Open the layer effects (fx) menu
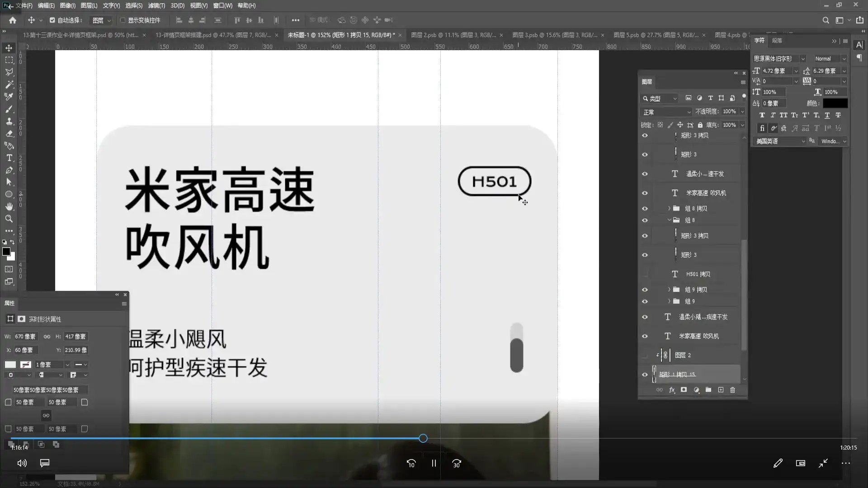868x488 pixels. pos(672,390)
